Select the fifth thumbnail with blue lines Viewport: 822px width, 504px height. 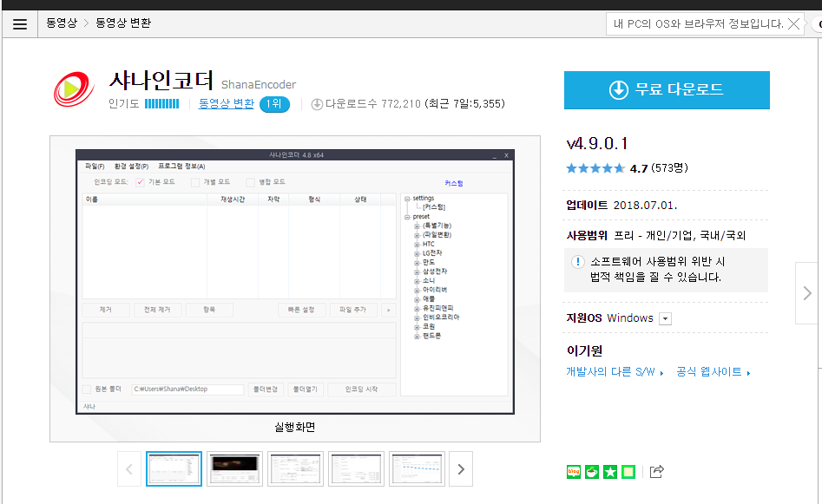pyautogui.click(x=418, y=469)
